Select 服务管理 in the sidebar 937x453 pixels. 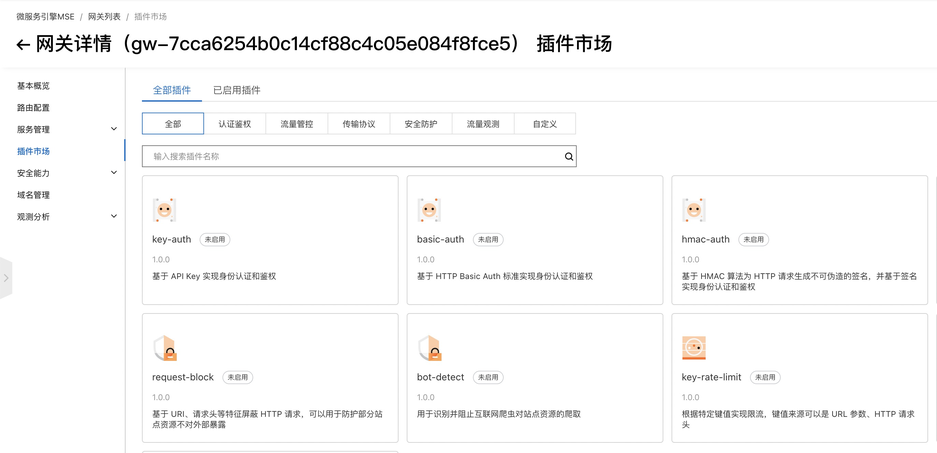pos(33,130)
